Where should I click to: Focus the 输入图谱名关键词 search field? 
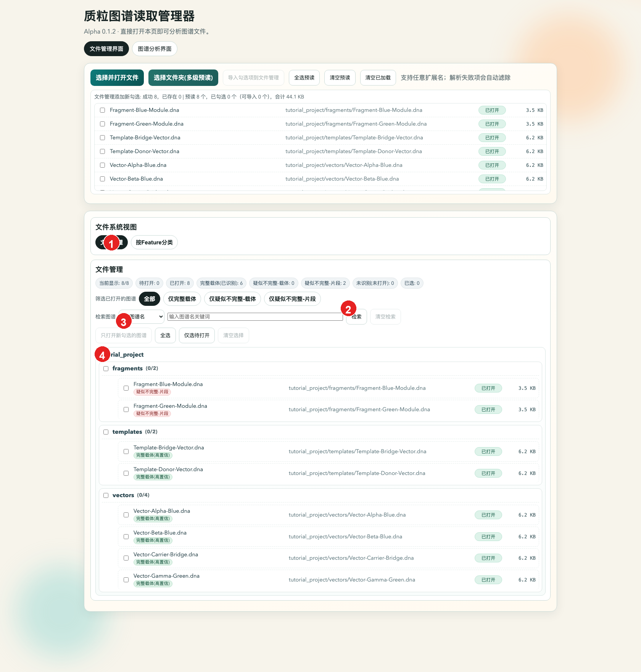255,317
